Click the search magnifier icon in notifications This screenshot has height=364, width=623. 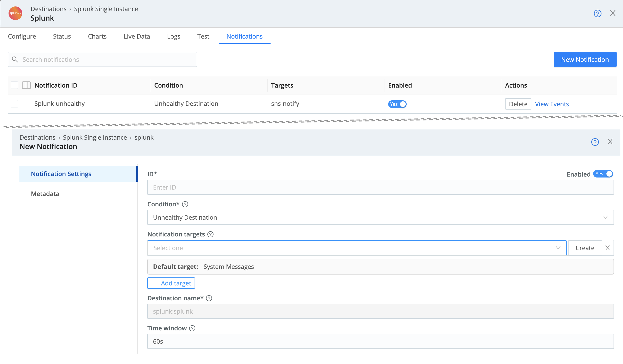point(15,59)
